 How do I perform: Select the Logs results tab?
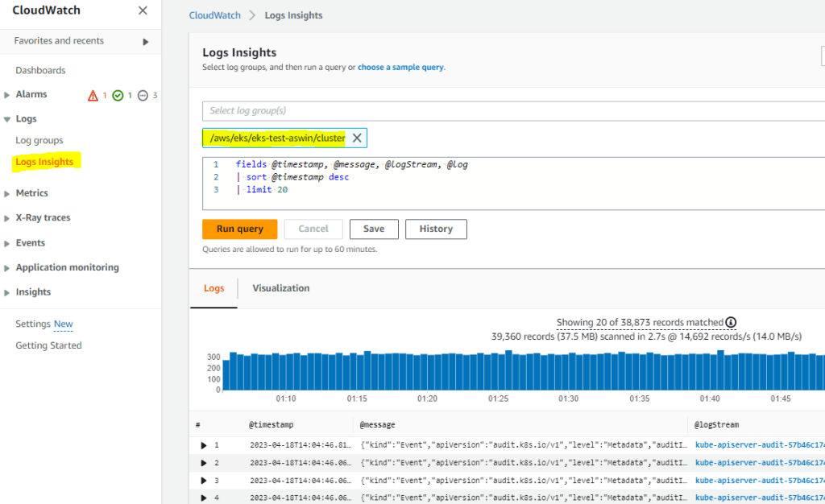(214, 288)
